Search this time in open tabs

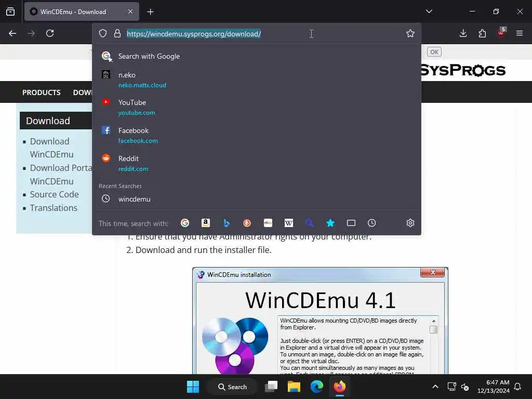coord(351,223)
